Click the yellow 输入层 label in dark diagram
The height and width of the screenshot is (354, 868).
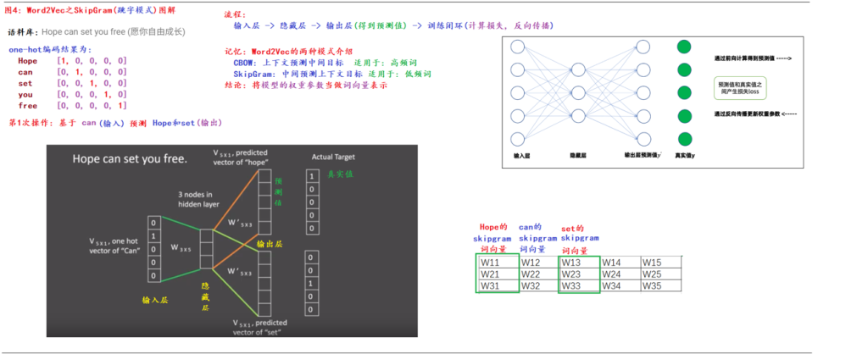[x=155, y=300]
